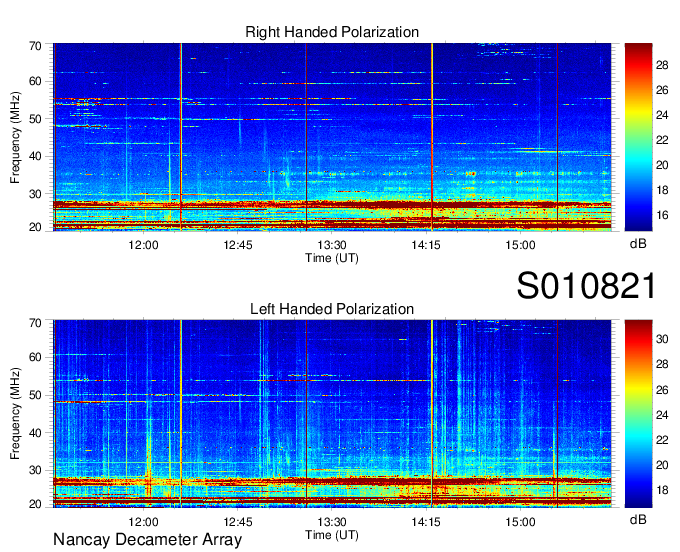680x552 pixels.
Task: Click the 50 MHz tick of right-handed plot
Action: click(36, 119)
